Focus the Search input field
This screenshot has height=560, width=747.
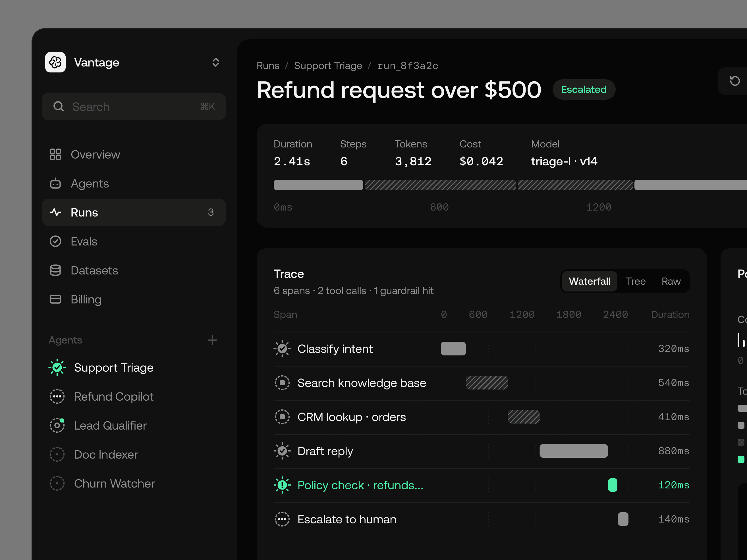click(134, 107)
